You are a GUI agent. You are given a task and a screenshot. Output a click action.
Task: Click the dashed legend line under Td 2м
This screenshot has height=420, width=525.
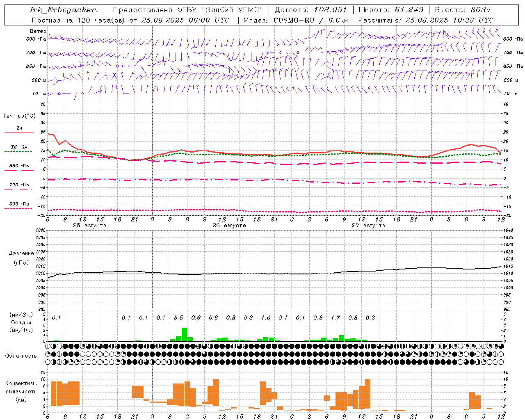point(18,152)
